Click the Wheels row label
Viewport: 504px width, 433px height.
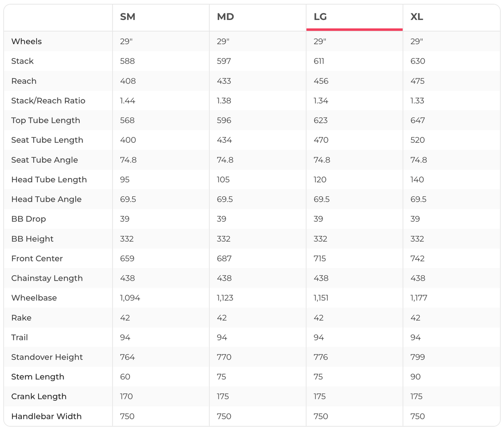[x=27, y=42]
